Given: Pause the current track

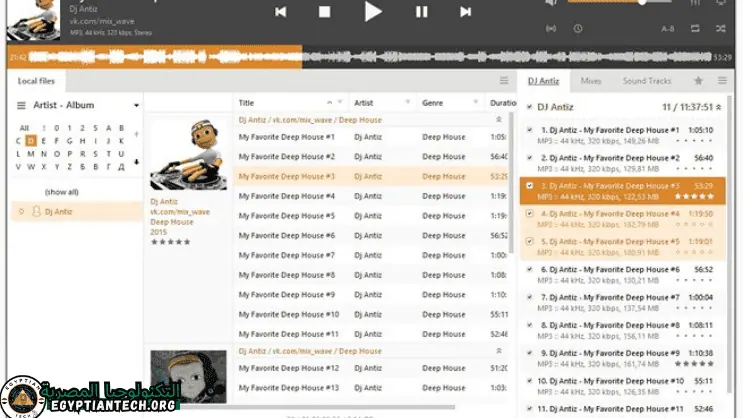Looking at the screenshot, I should point(421,12).
